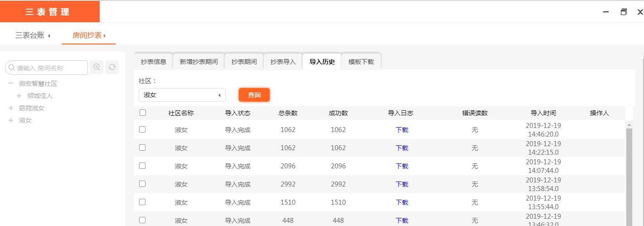Image resolution: width=644 pixels, height=226 pixels.
Task: Open the 社区 dropdown showing 淑女
Action: click(182, 95)
